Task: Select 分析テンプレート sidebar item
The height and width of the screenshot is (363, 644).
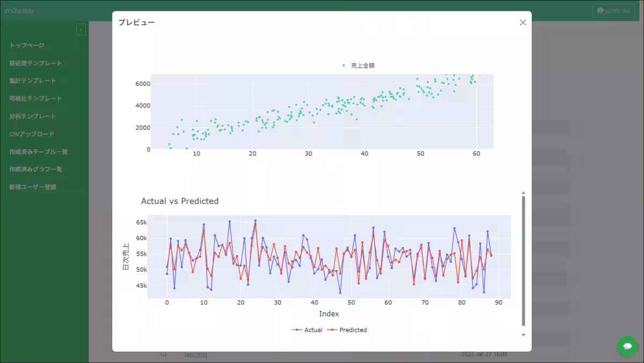Action: tap(32, 117)
